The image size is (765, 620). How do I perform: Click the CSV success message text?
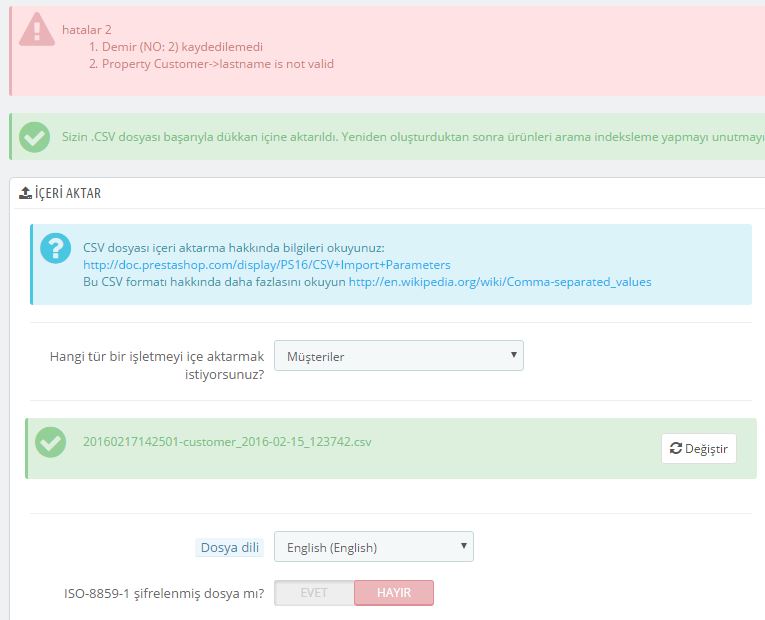pos(413,137)
